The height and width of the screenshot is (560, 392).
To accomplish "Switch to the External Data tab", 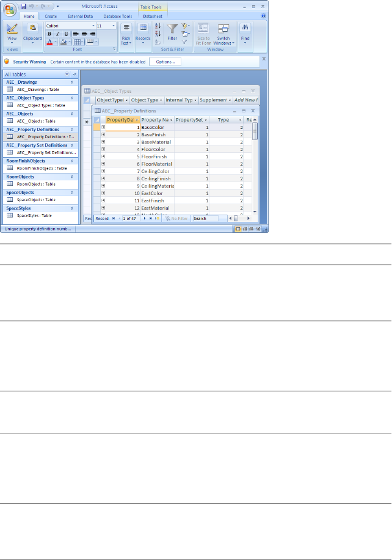I will click(x=80, y=16).
